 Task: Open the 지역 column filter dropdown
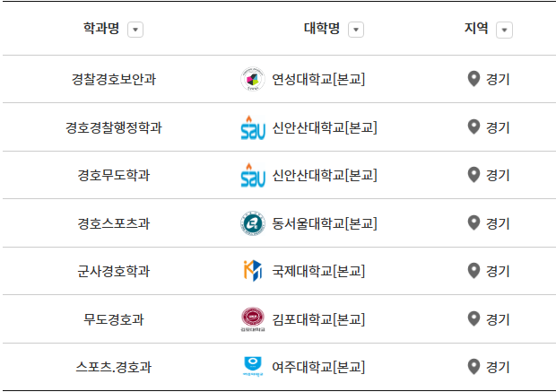click(504, 30)
